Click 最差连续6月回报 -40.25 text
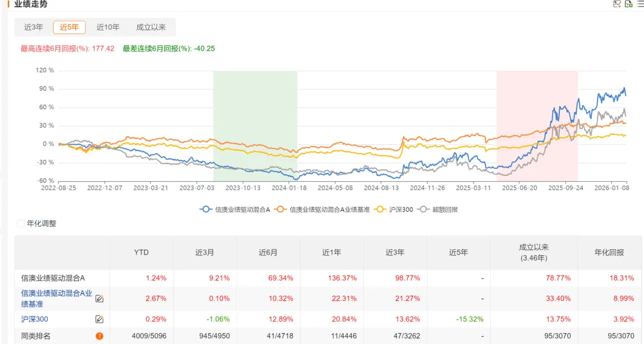 click(x=169, y=48)
